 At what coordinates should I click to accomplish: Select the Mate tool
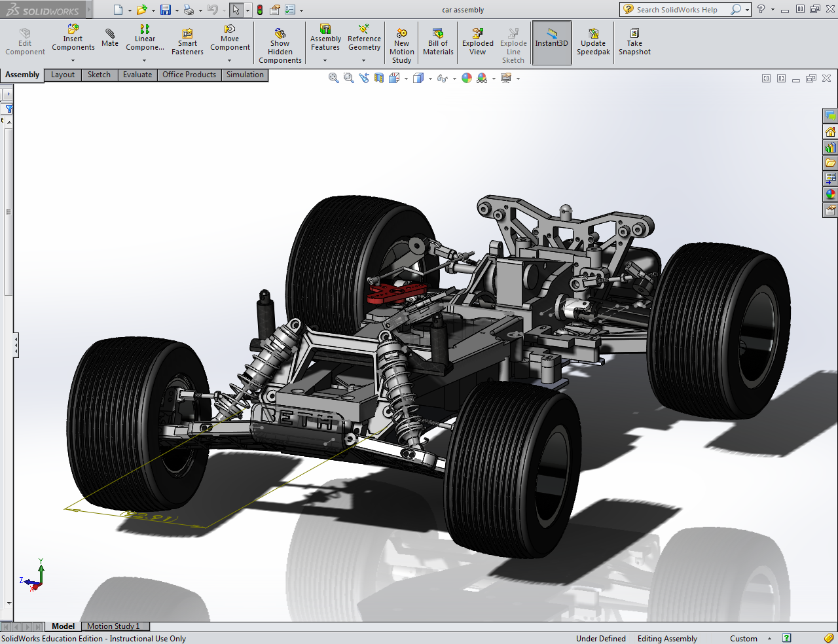pyautogui.click(x=109, y=39)
